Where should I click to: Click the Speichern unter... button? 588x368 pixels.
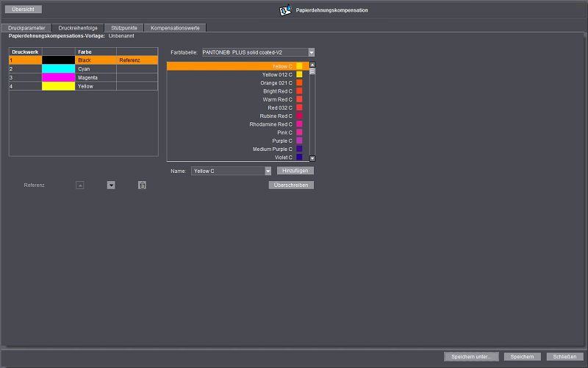[x=471, y=356]
